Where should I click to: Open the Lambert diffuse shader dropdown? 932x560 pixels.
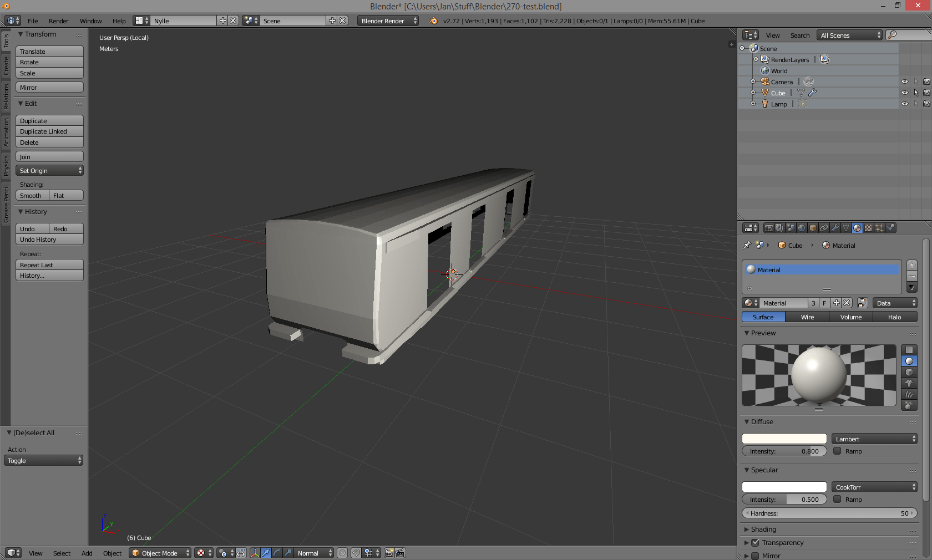coord(874,438)
